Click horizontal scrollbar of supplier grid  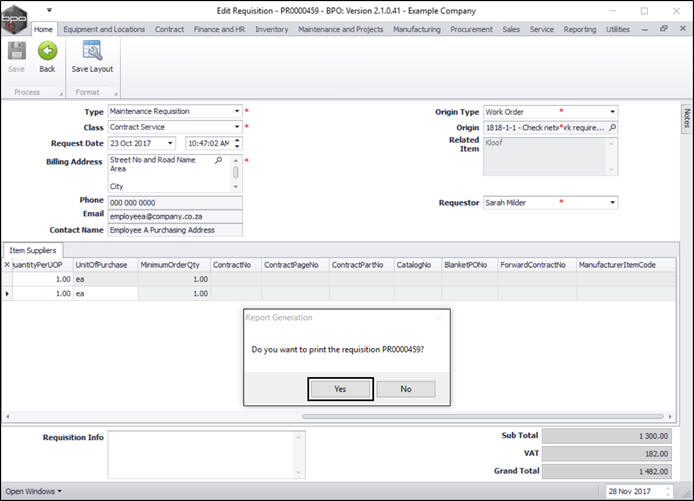coord(482,416)
